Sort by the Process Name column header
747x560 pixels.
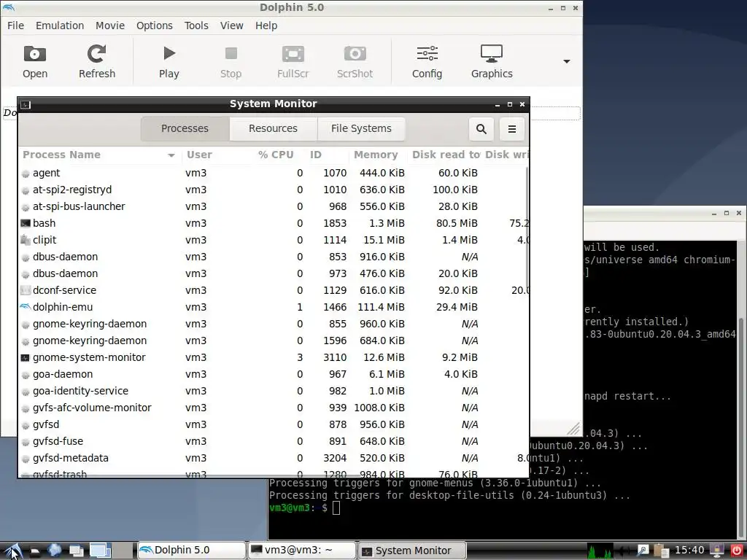coord(99,155)
